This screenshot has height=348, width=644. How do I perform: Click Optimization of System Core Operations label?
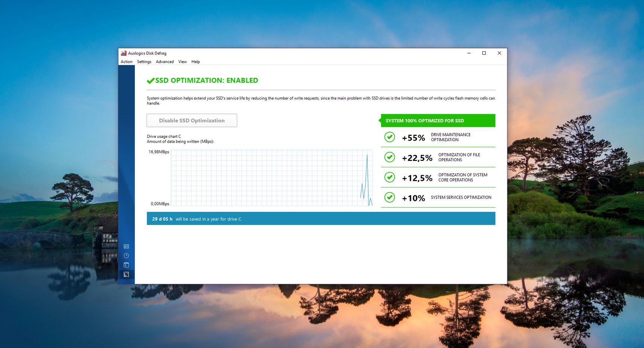(x=463, y=177)
